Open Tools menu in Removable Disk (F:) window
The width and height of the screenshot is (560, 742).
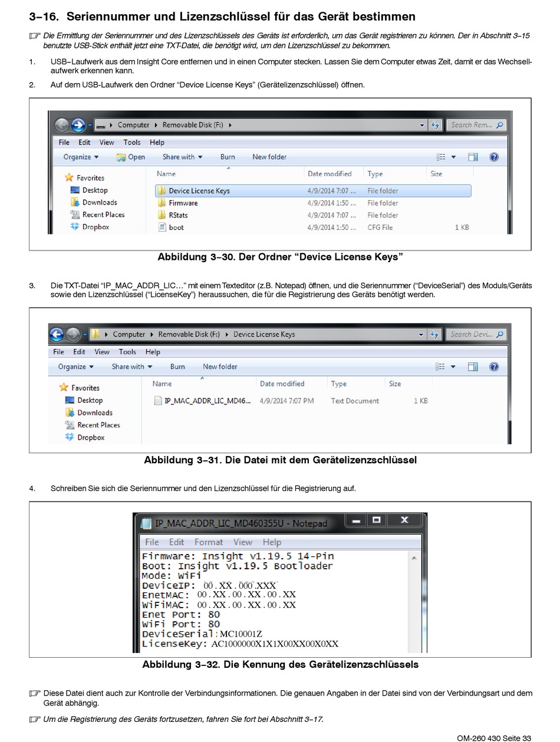132,142
